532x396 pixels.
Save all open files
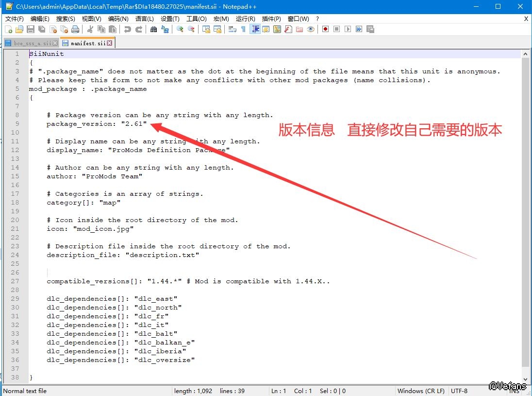coord(42,29)
